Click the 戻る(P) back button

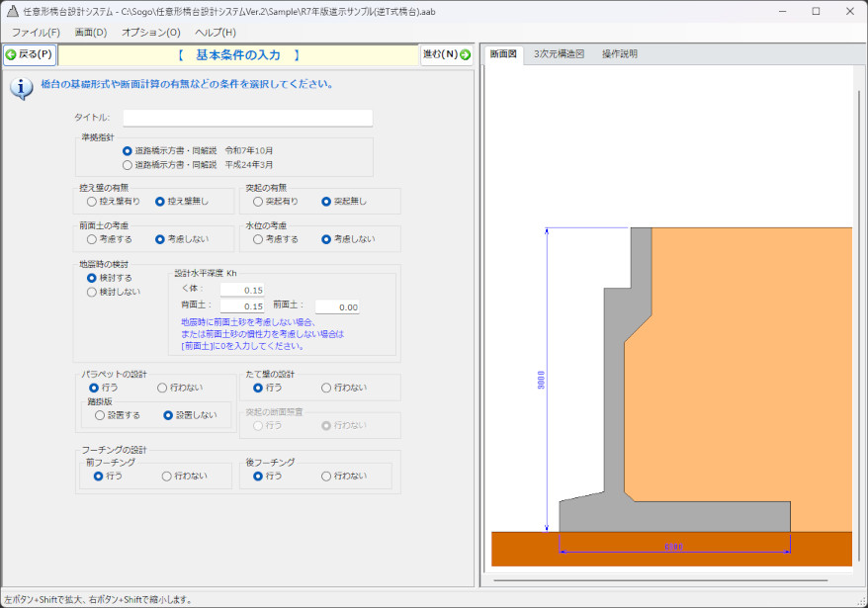(30, 54)
